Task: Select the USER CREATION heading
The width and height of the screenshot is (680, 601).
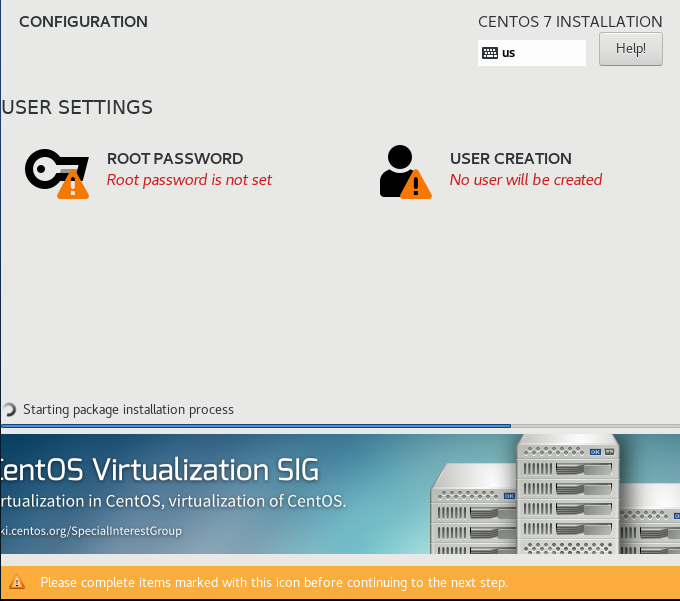Action: 510,159
